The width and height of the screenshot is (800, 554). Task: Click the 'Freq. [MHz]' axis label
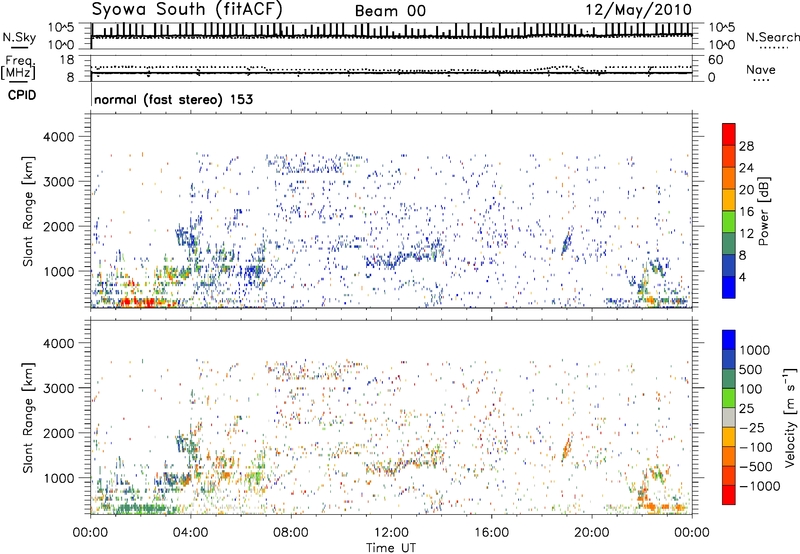pos(19,67)
